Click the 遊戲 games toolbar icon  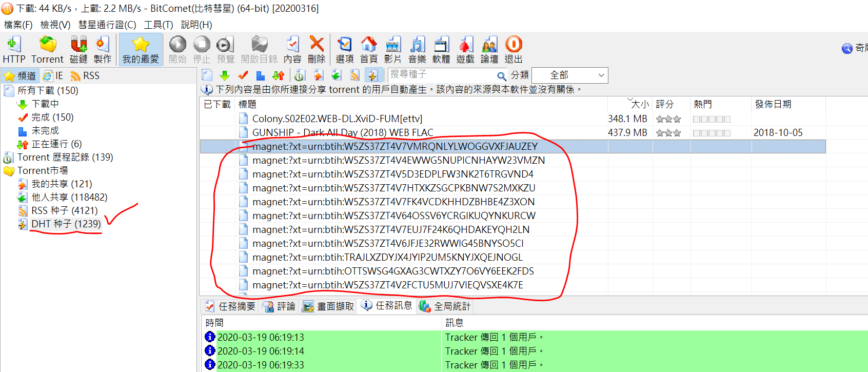(465, 50)
